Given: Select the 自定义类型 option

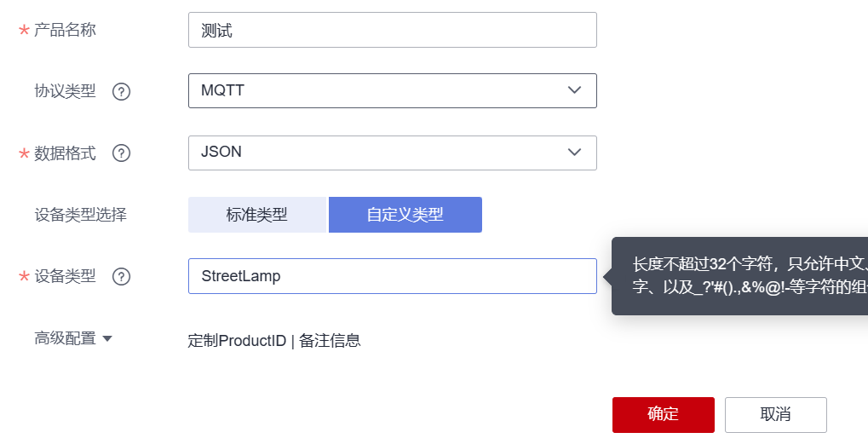Looking at the screenshot, I should pyautogui.click(x=405, y=215).
